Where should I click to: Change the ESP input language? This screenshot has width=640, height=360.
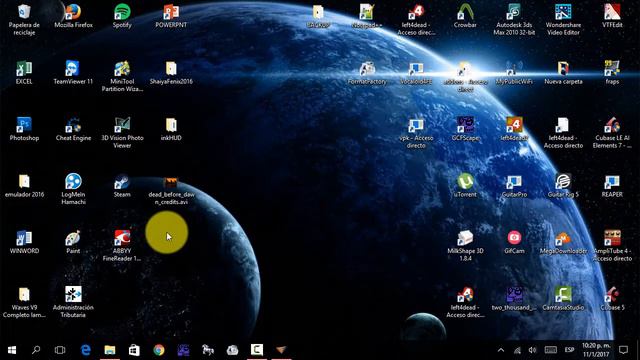click(569, 350)
